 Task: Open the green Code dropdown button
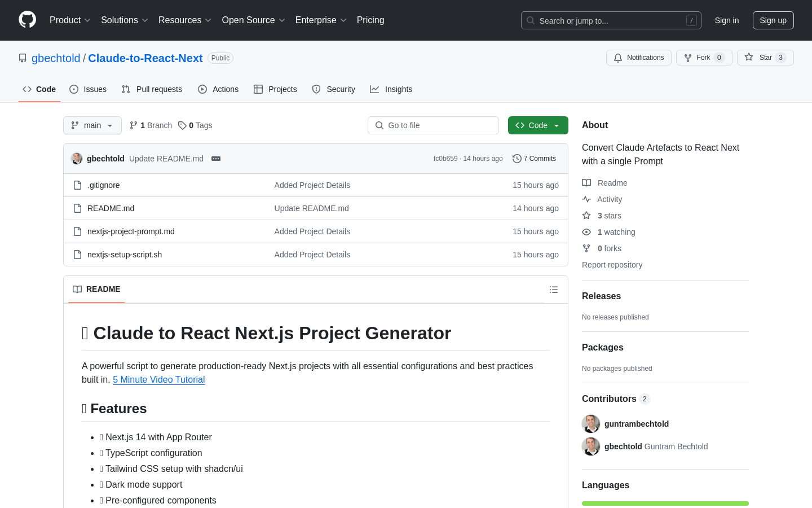click(x=538, y=125)
